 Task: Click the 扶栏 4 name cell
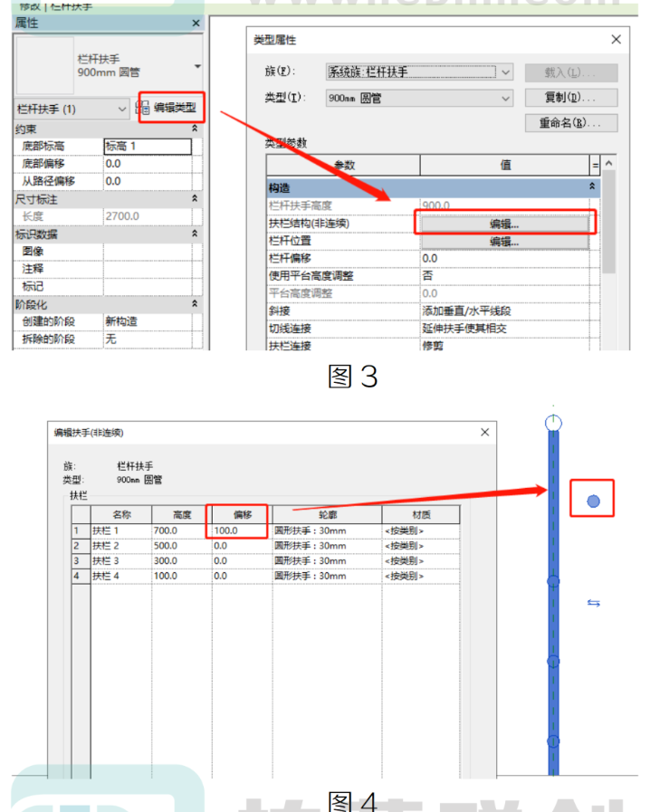point(121,576)
